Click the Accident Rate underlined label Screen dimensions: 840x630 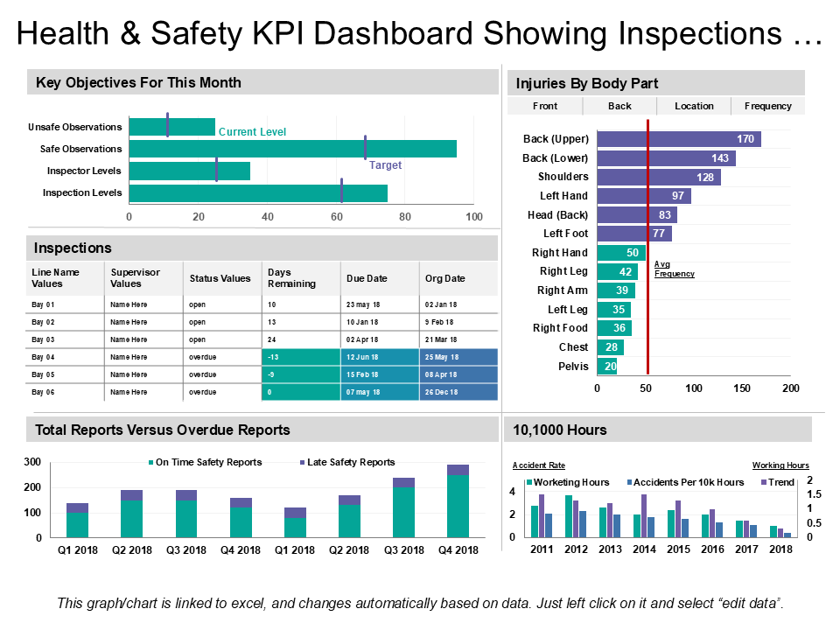(x=538, y=465)
